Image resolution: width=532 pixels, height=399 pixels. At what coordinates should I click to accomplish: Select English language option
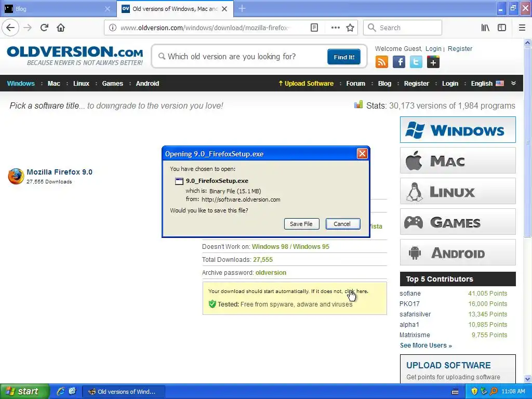pos(487,84)
